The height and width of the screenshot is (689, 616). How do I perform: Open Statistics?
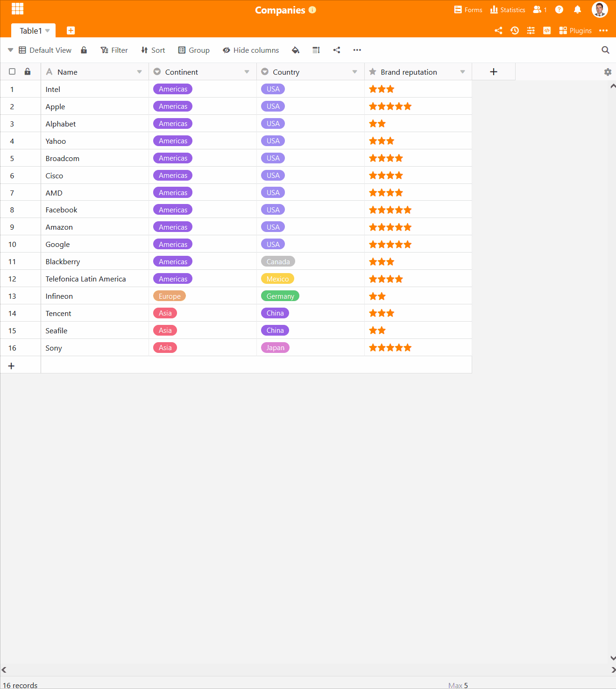tap(508, 10)
